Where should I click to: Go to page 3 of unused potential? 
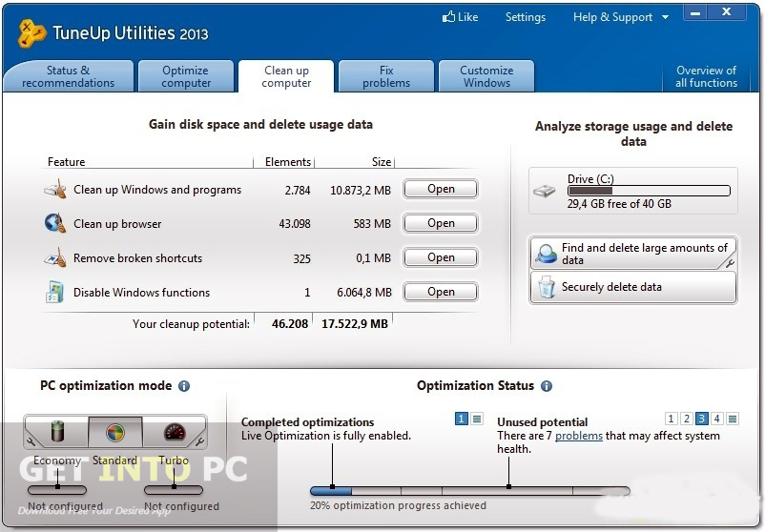[702, 419]
